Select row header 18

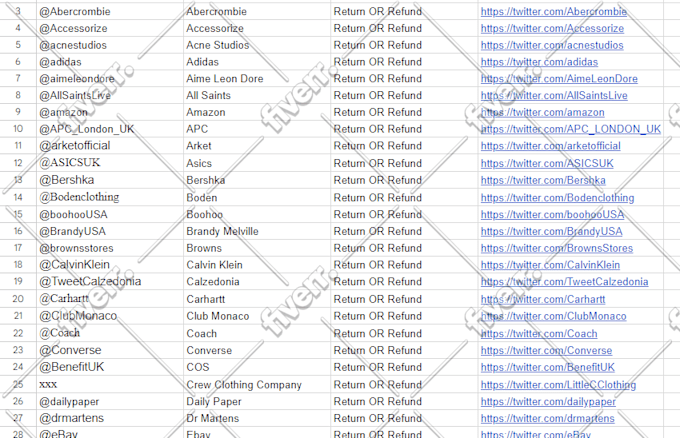[18, 265]
